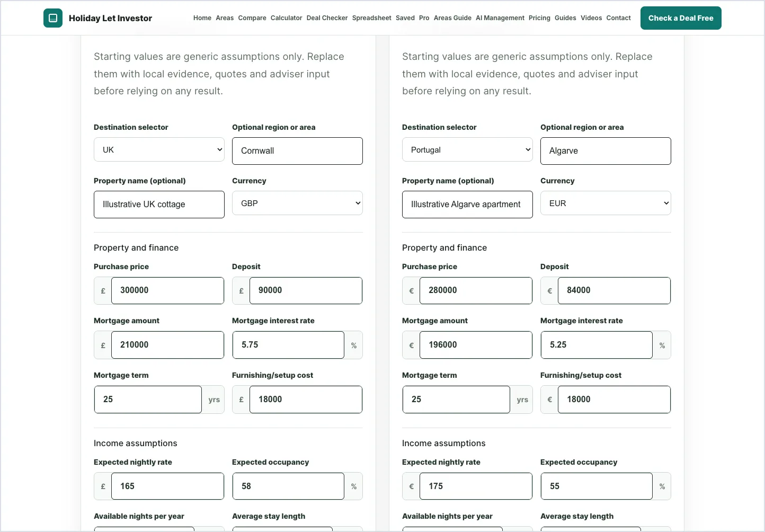This screenshot has width=765, height=532.
Task: Click the Holiday Let Investor logo icon
Action: (53, 18)
